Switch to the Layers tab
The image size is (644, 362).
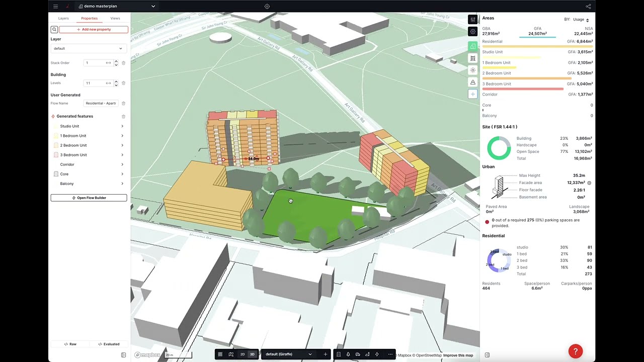pos(63,18)
